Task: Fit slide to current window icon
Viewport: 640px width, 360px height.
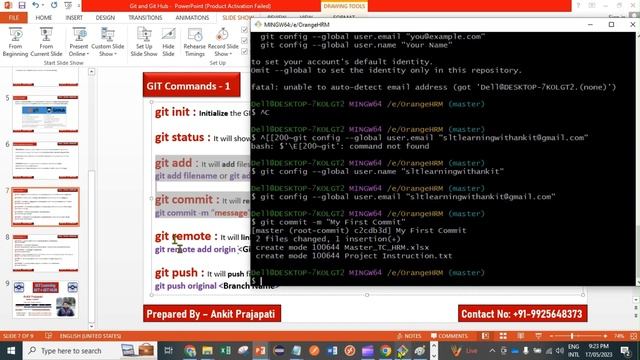Action: click(x=634, y=336)
